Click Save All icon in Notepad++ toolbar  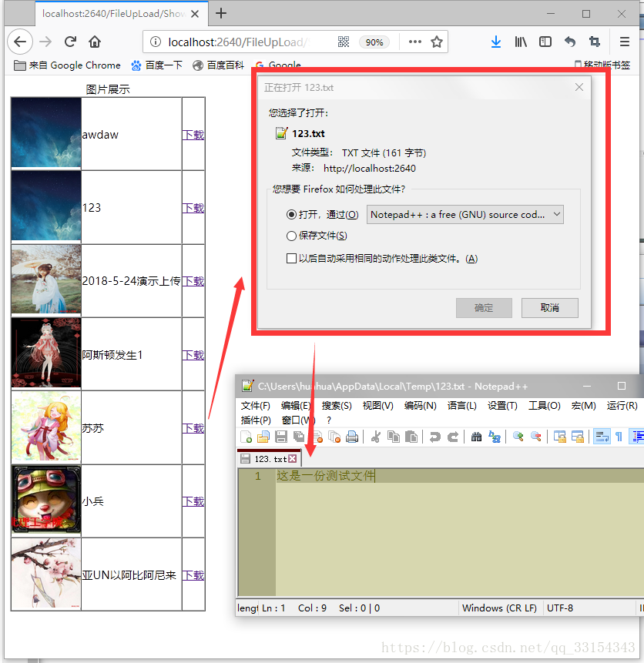tap(299, 437)
